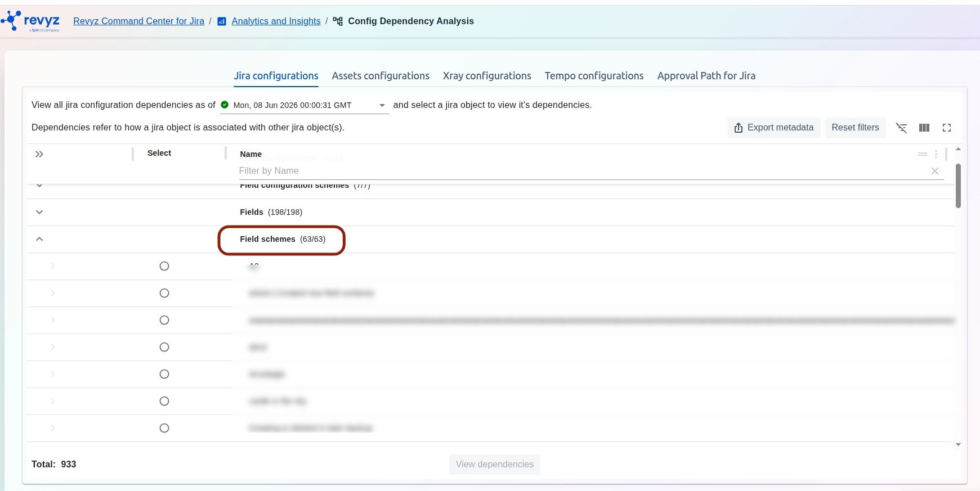The width and height of the screenshot is (980, 491).
Task: Click the Name column header
Action: click(250, 154)
